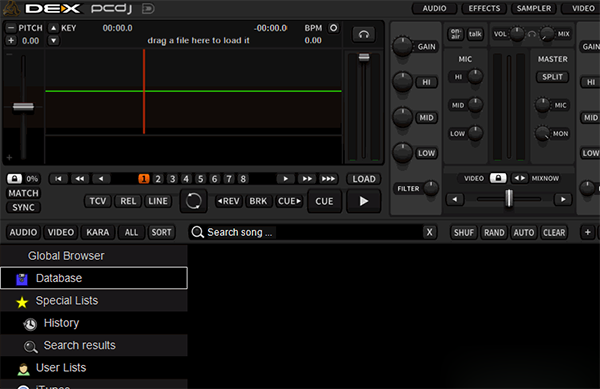Click the CUE button

point(324,201)
